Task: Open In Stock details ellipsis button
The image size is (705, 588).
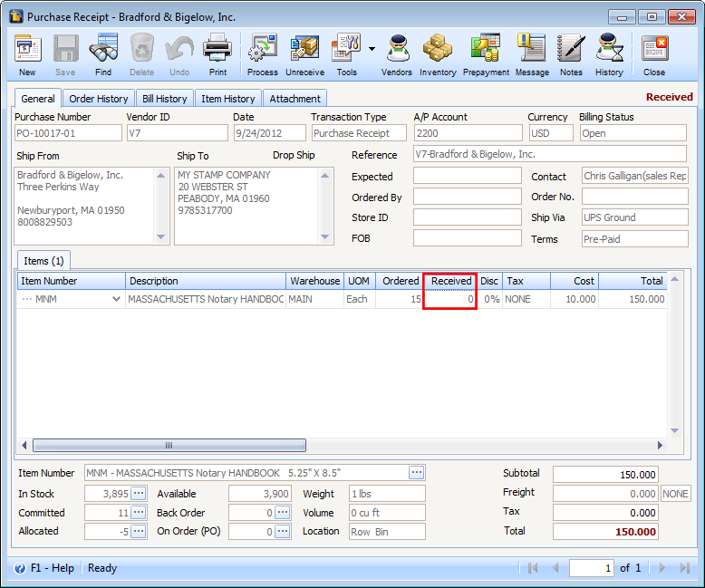Action: point(139,493)
